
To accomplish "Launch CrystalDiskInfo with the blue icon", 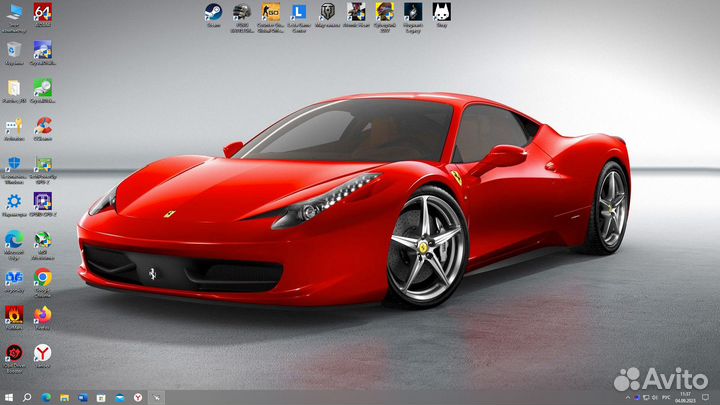I will click(43, 53).
